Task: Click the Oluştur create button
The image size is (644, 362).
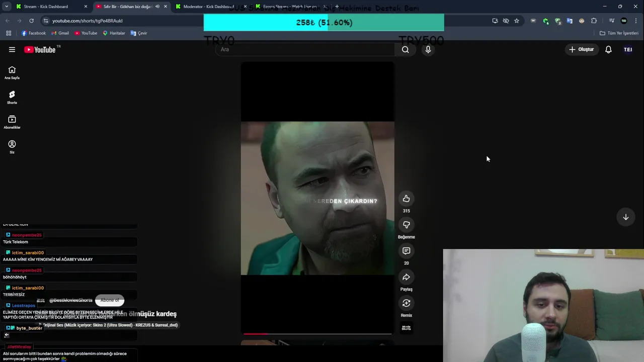Action: (581, 49)
